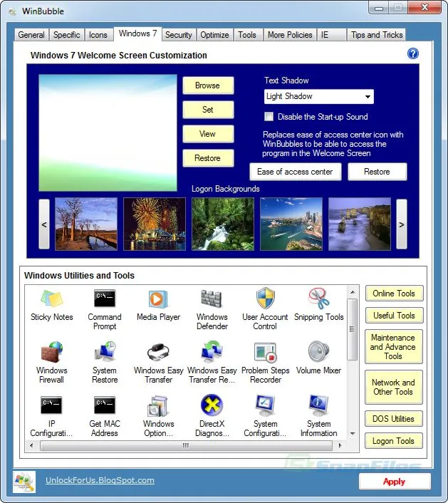Open the Windows Option... icon
The height and width of the screenshot is (503, 448).
coord(158,405)
